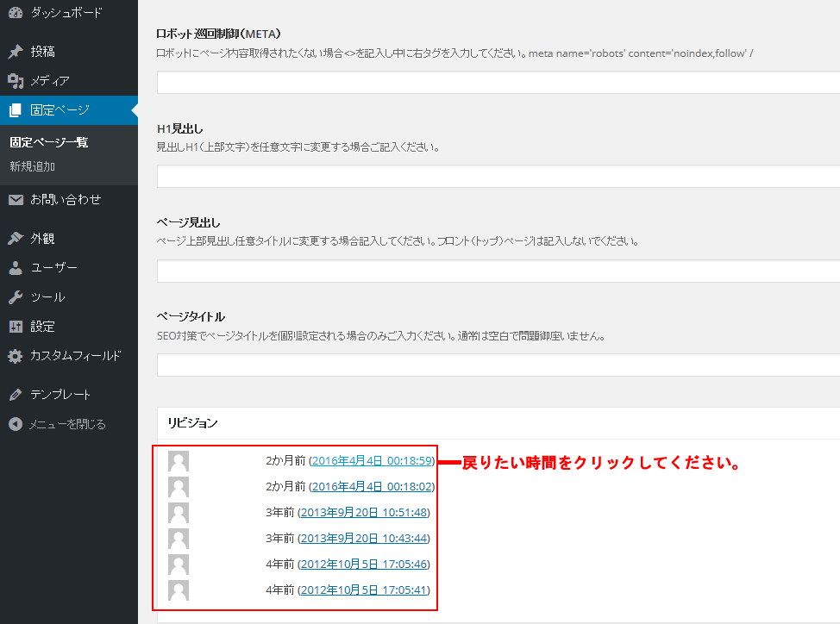840x624 pixels.
Task: Click the リビジョン panel heading
Action: [192, 423]
